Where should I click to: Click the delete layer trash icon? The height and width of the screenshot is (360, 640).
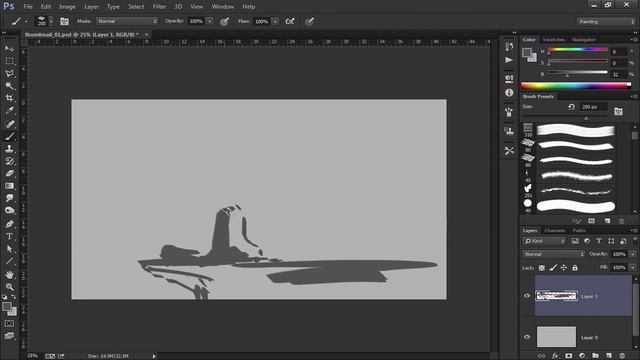click(622, 356)
